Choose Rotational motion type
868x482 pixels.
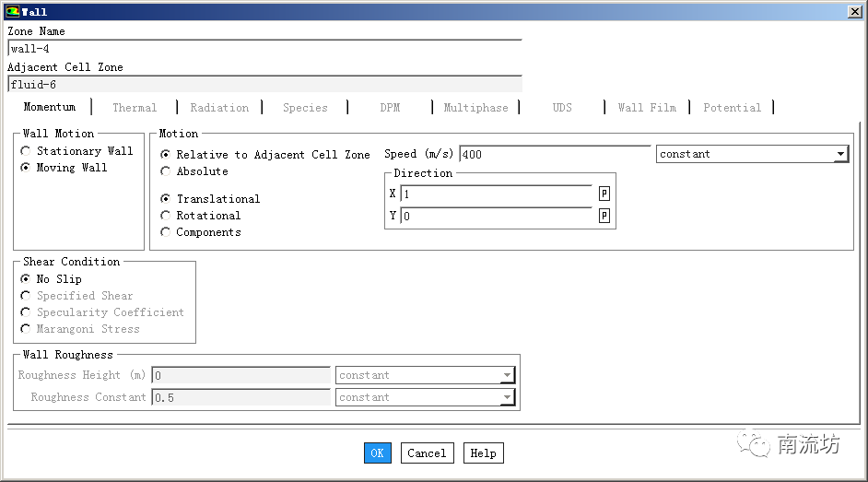[x=166, y=216]
